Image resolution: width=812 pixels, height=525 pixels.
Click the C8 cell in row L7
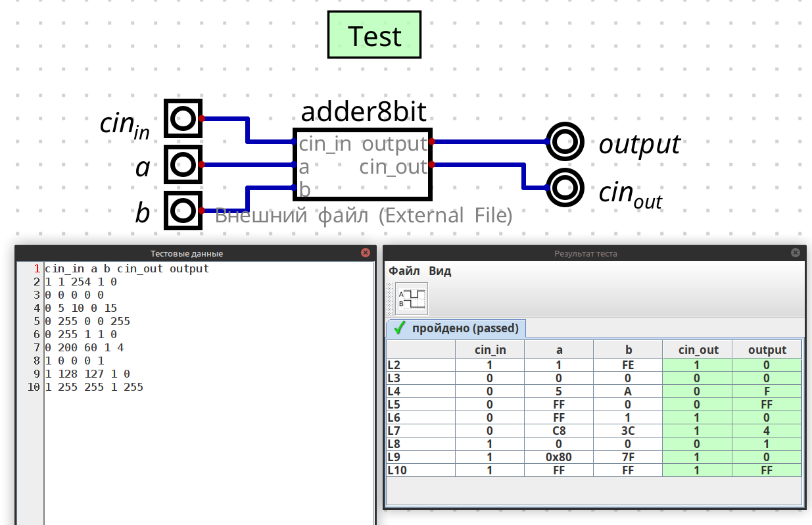559,430
